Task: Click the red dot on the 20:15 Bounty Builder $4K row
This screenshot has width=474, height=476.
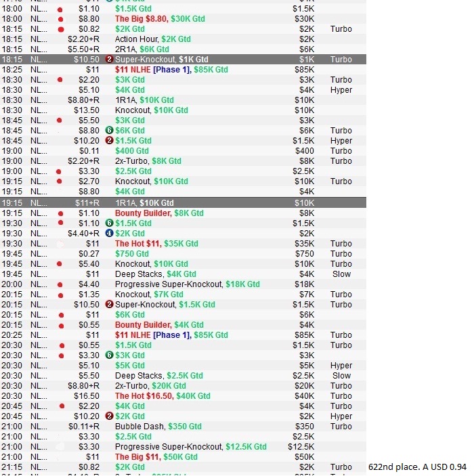Action: [62, 326]
